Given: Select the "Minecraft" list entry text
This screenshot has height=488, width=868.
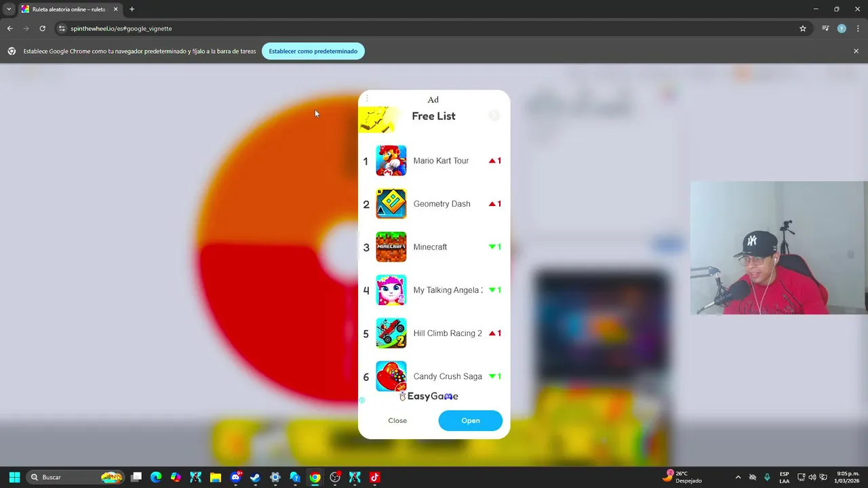Looking at the screenshot, I should 430,247.
